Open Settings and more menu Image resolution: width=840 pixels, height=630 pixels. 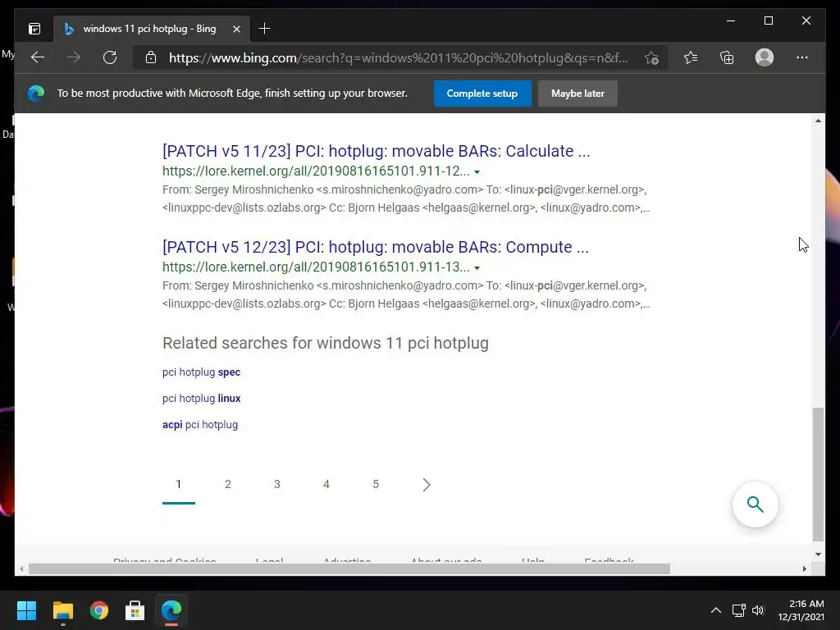(802, 57)
